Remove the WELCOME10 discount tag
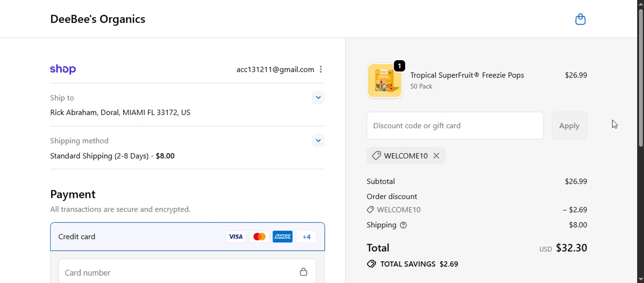Image resolution: width=644 pixels, height=283 pixels. [436, 156]
